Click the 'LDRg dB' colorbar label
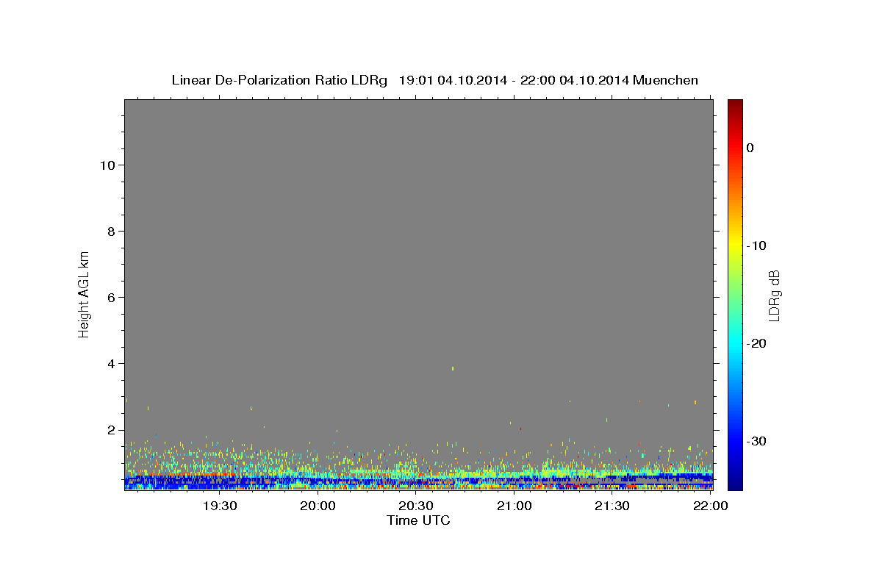Screen dimensions: 882x588 [x=773, y=295]
